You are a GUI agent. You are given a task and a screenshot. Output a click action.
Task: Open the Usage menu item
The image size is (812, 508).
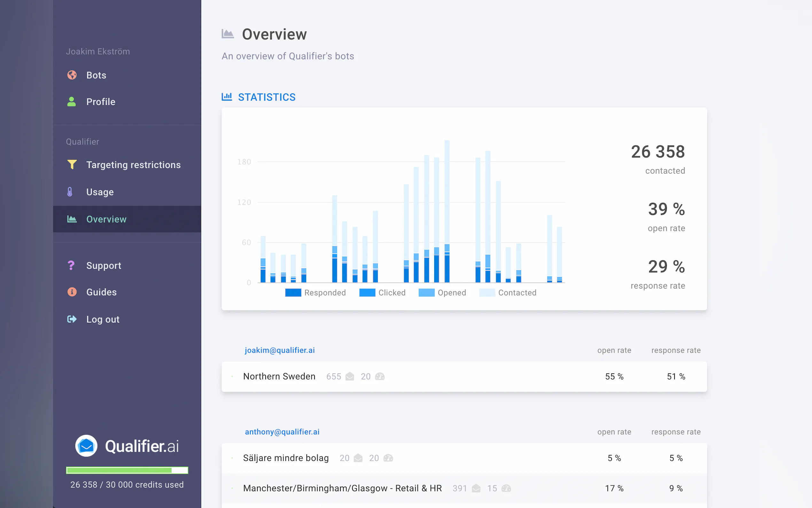point(100,192)
